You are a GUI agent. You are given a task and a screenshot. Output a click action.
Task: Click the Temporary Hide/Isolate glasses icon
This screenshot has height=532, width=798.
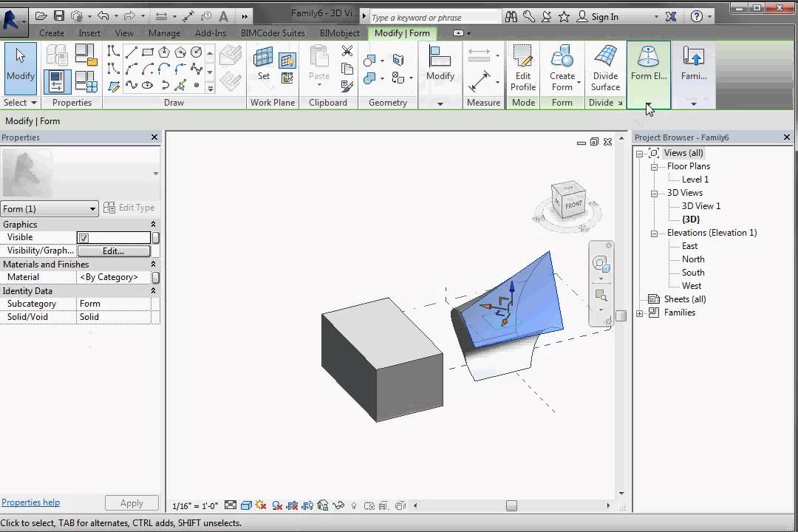(338, 505)
